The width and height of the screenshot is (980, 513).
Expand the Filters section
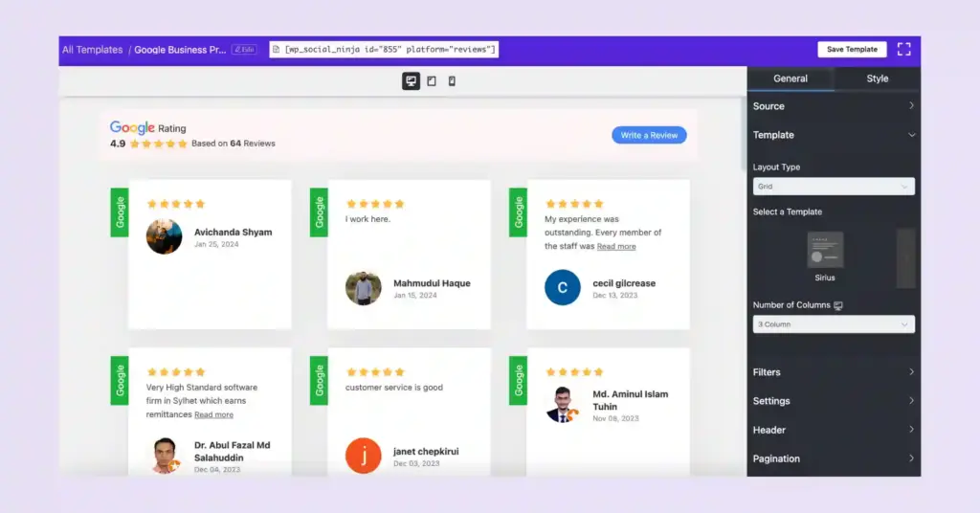coord(834,372)
